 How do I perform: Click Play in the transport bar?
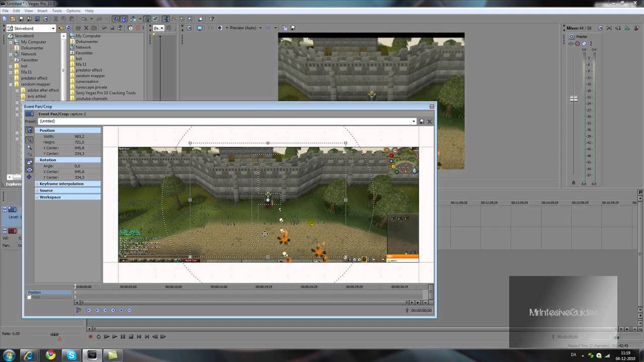pyautogui.click(x=115, y=337)
